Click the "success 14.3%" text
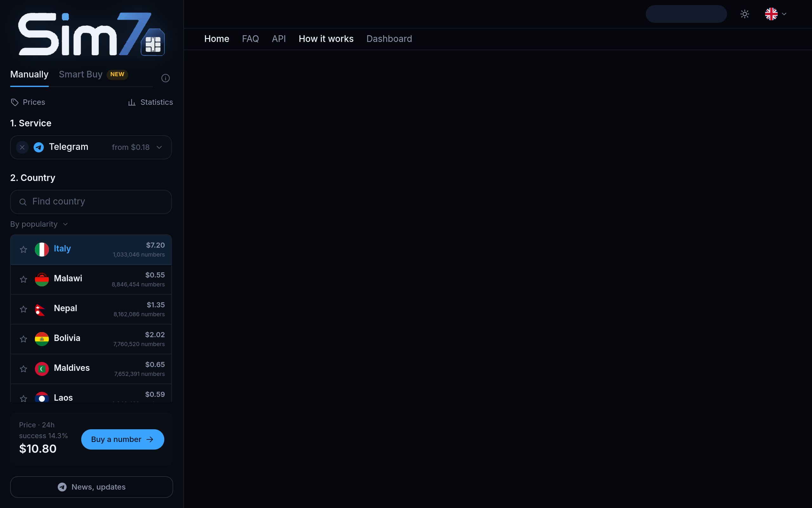The width and height of the screenshot is (812, 508). [x=44, y=436]
